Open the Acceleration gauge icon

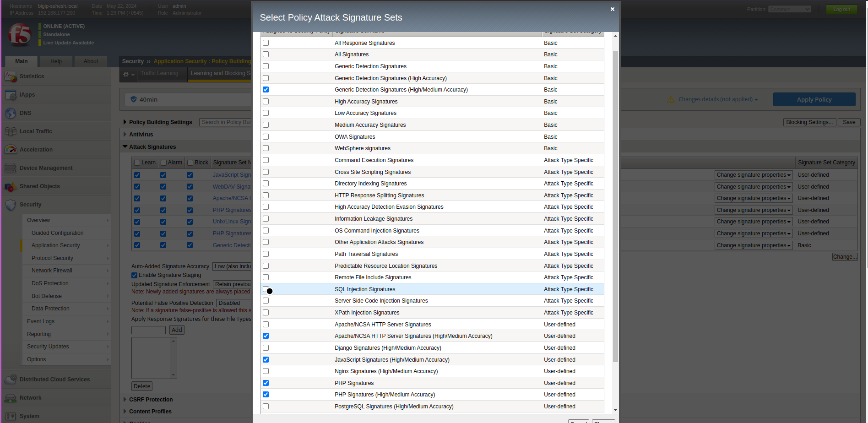pyautogui.click(x=11, y=150)
